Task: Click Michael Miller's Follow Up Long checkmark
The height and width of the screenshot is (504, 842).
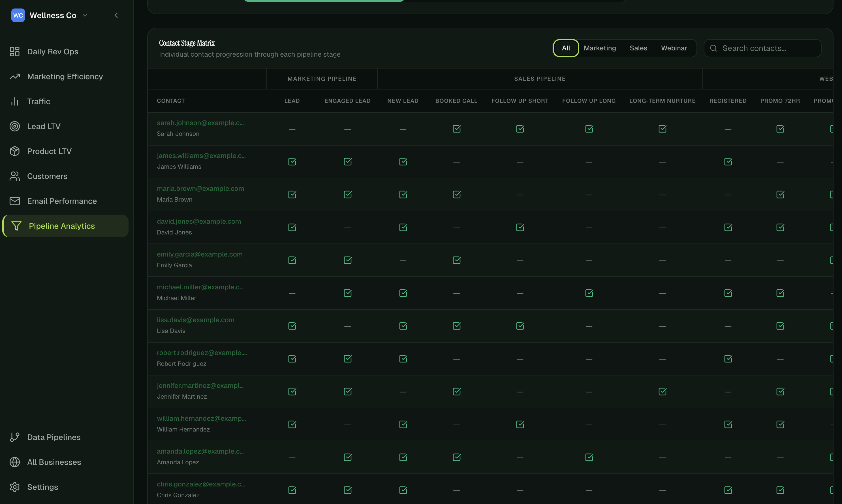Action: [589, 293]
